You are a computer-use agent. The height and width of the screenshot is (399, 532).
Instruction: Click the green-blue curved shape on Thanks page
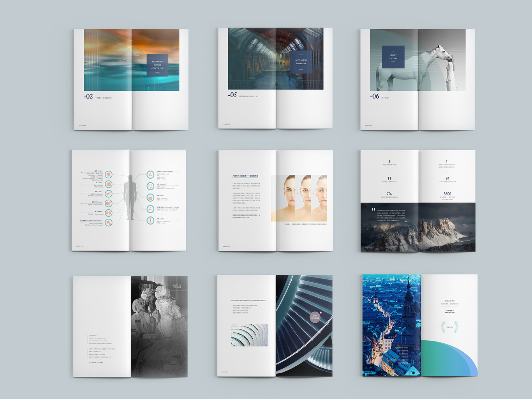(449, 358)
